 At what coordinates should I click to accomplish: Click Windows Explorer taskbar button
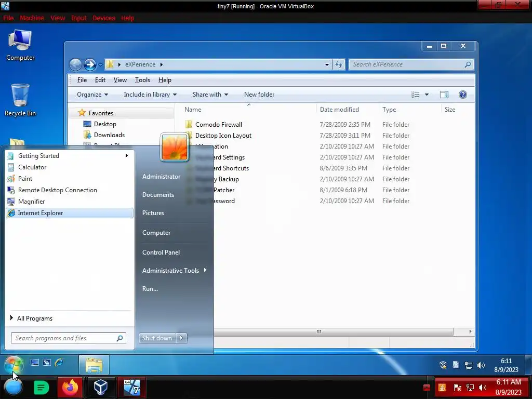coord(94,365)
